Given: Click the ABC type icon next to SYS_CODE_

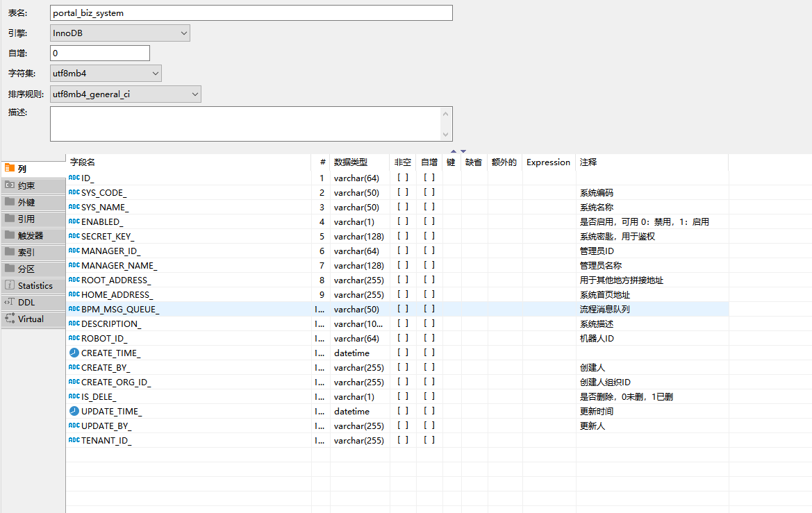Looking at the screenshot, I should click(x=74, y=192).
